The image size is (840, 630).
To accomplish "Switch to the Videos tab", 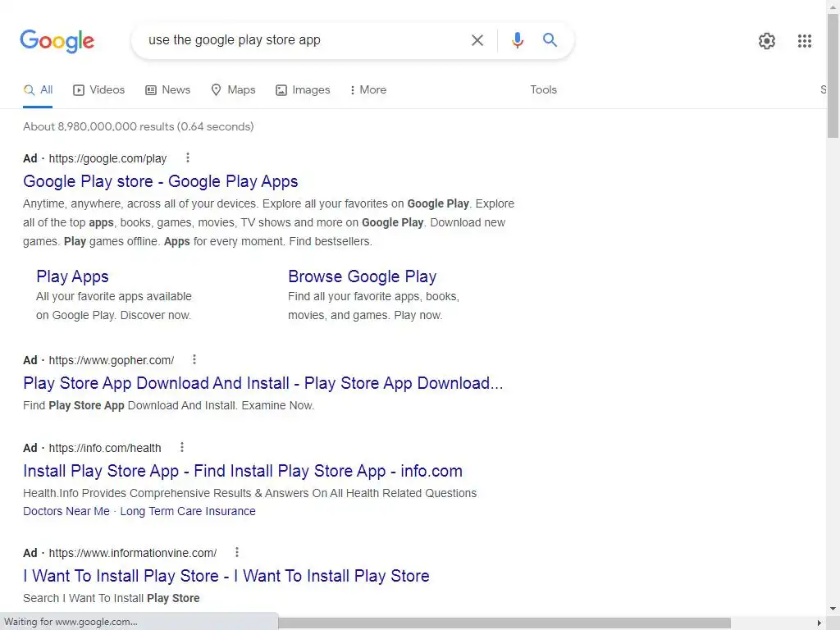I will coord(99,90).
